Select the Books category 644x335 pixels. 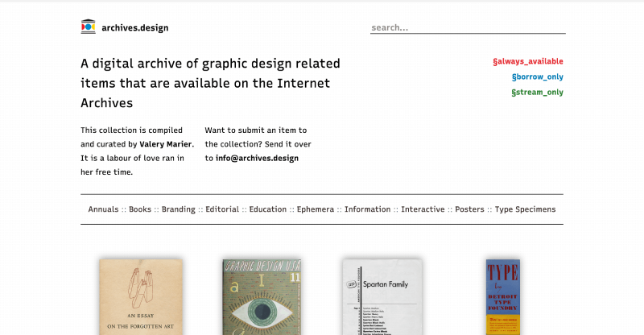point(140,209)
